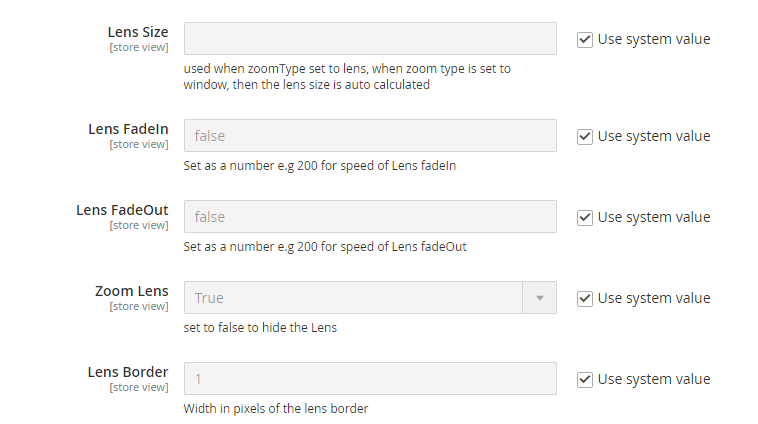
Task: Uncheck Zoom Lens 'Use system value' checkbox
Action: tap(585, 299)
